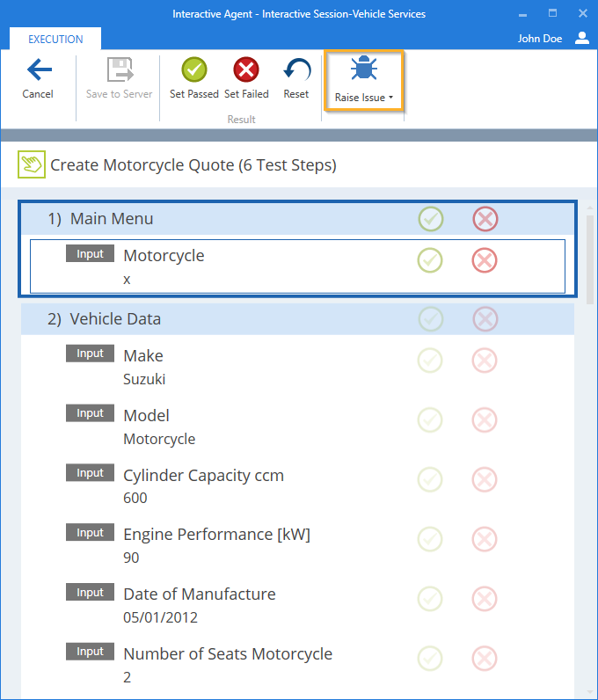Image resolution: width=598 pixels, height=700 pixels.
Task: Click the John Doe username label
Action: (540, 39)
